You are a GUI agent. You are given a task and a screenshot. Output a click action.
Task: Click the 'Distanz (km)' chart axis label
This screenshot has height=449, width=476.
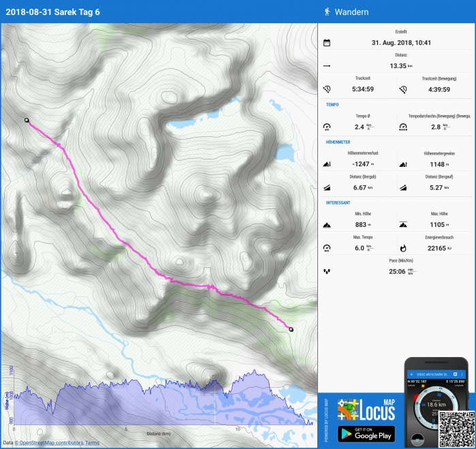click(x=159, y=433)
